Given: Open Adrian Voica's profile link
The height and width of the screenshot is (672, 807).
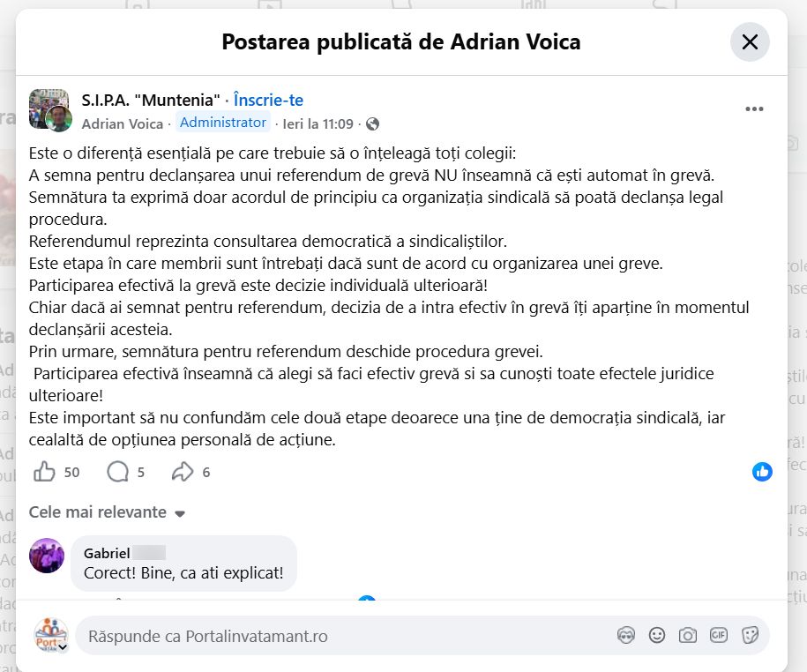Looking at the screenshot, I should 123,124.
